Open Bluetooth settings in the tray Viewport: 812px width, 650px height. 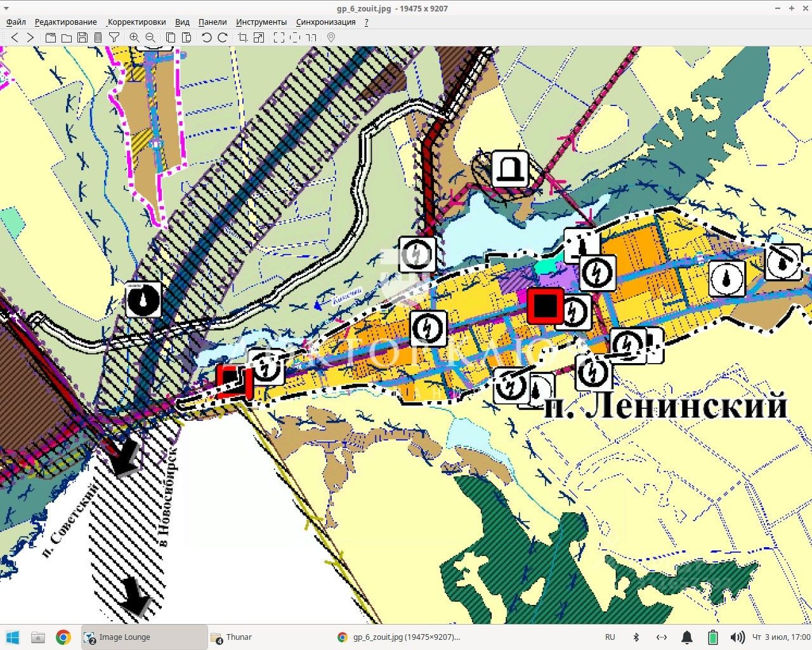(636, 637)
